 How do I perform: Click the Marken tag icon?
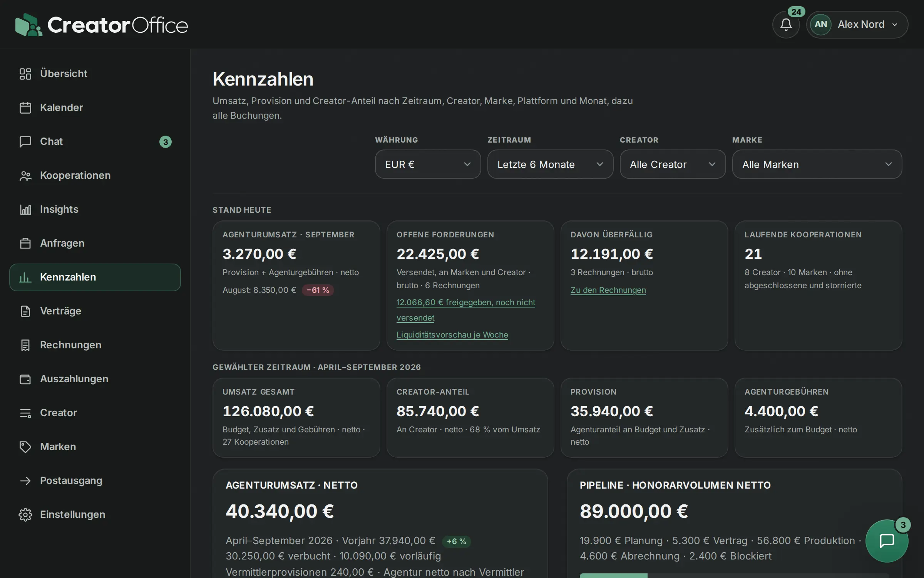25,447
